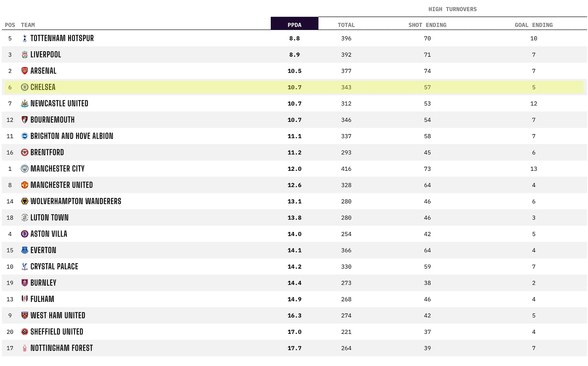Select the EVERTON team name
The width and height of the screenshot is (588, 366).
[x=43, y=250]
